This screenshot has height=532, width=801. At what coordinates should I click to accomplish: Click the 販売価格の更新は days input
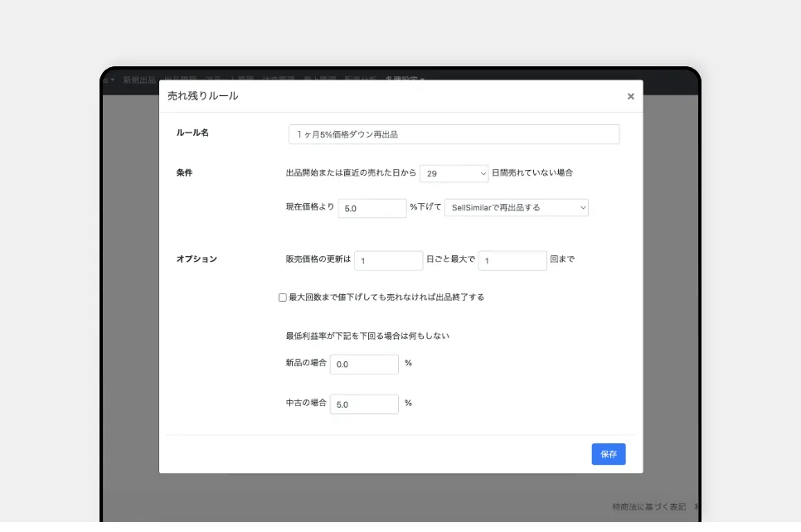[388, 260]
